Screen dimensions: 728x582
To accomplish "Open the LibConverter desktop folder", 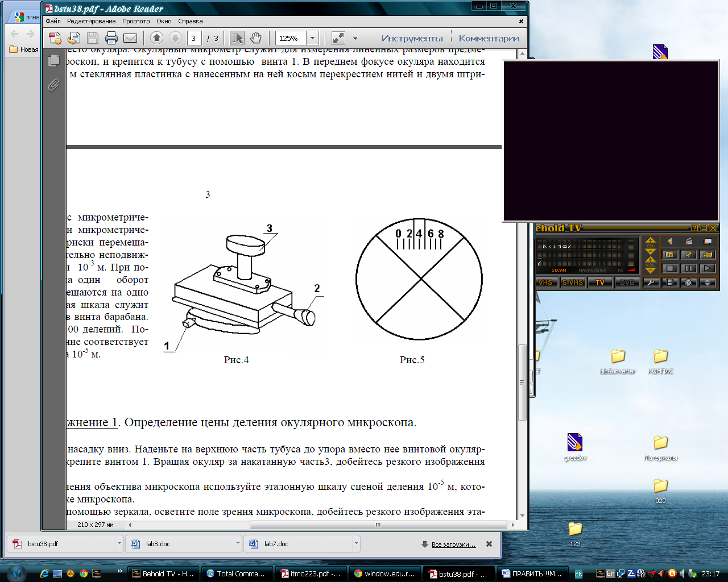I will pos(618,361).
